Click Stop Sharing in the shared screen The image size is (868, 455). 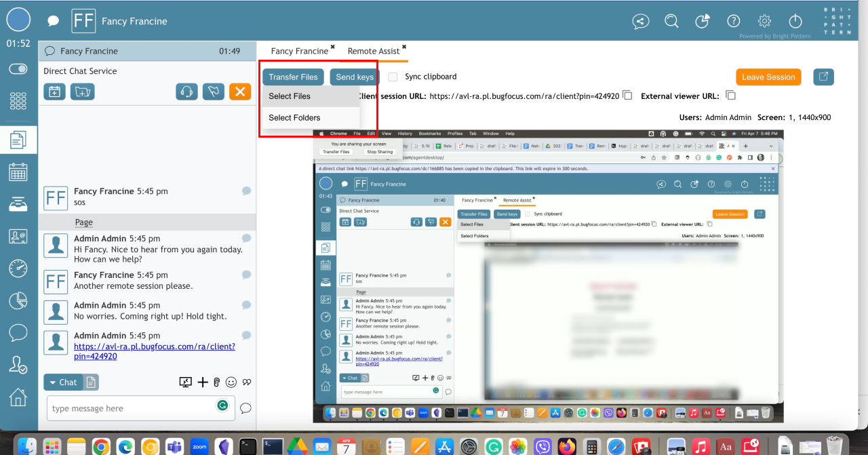tap(380, 152)
